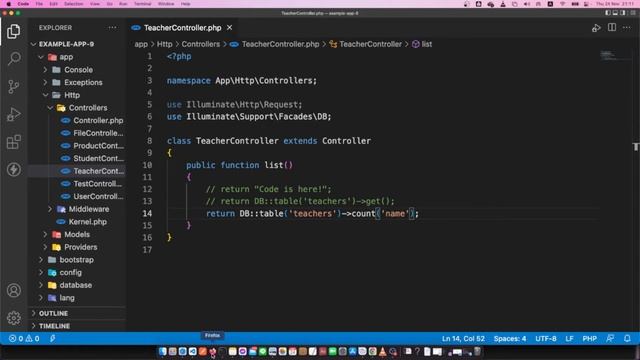Click the Controllers breadcrumb segment

(200, 44)
